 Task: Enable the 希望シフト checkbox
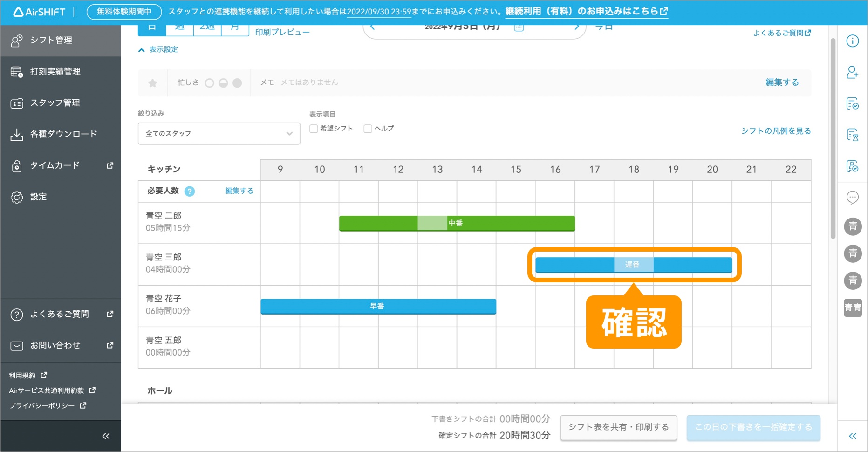tap(314, 129)
